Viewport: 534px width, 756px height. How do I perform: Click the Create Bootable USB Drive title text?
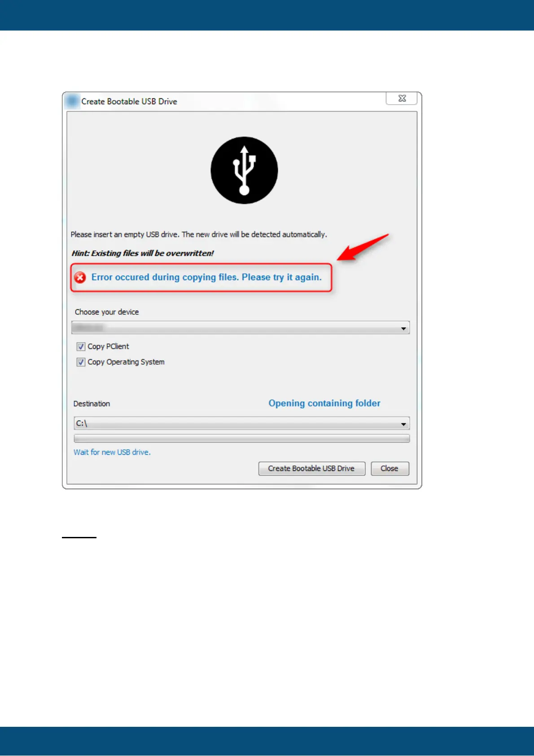point(129,101)
